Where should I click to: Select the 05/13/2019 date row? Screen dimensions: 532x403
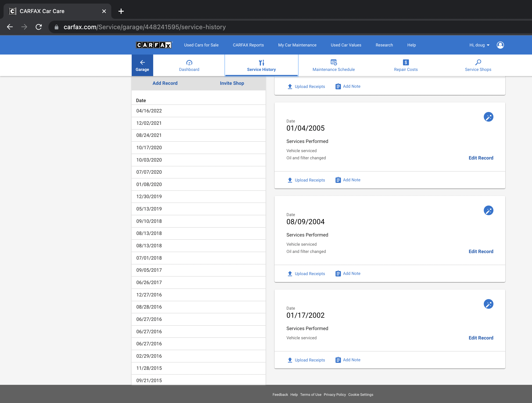pyautogui.click(x=199, y=209)
